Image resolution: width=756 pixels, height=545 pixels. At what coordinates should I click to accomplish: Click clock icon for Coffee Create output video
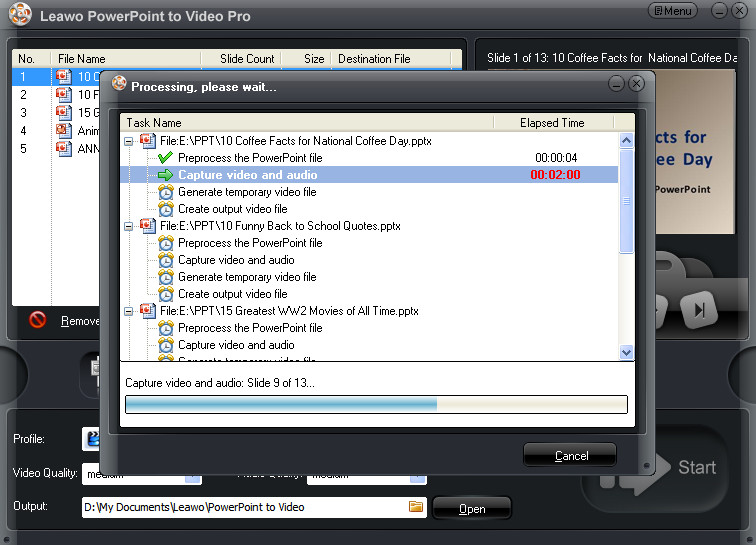(165, 209)
